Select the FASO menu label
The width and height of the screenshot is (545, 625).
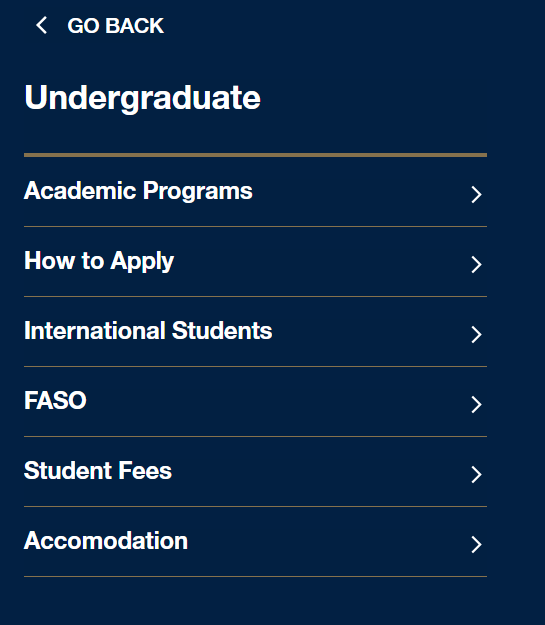55,400
